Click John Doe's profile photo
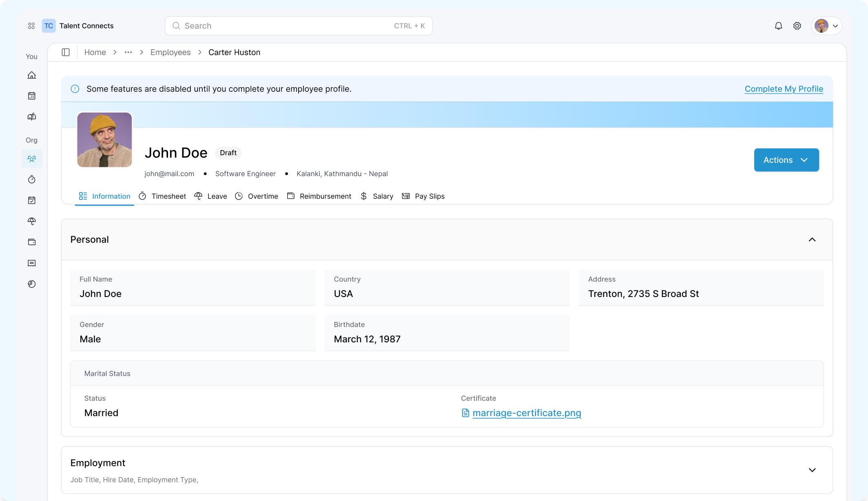868x501 pixels. coord(104,140)
